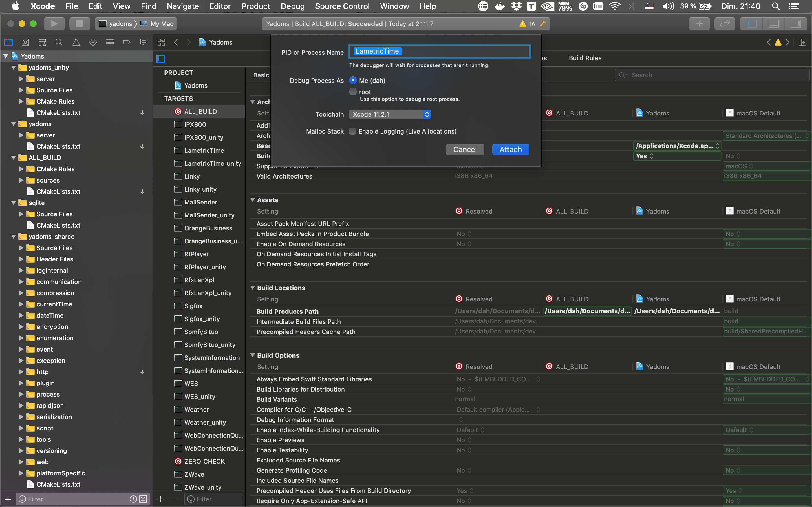Viewport: 812px width, 507px height.
Task: Expand the communication folder
Action: [x=21, y=282]
